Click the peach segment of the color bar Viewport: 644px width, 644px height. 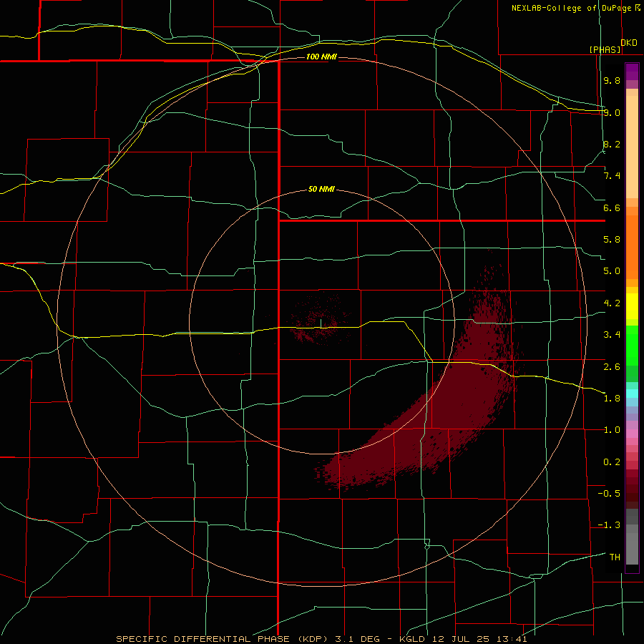[x=632, y=147]
